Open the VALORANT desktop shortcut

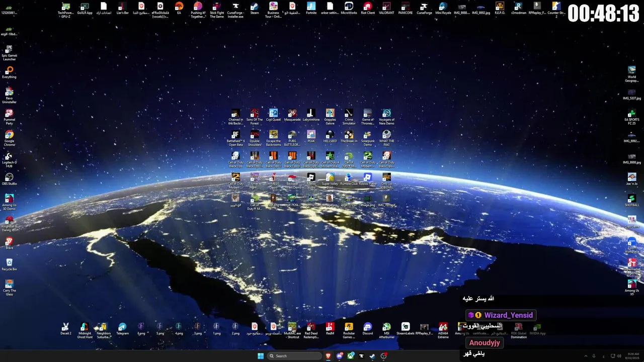coord(386,9)
